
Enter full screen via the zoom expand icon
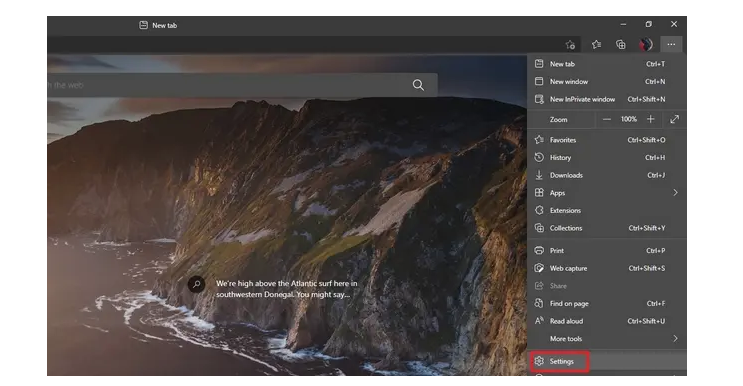click(x=675, y=119)
